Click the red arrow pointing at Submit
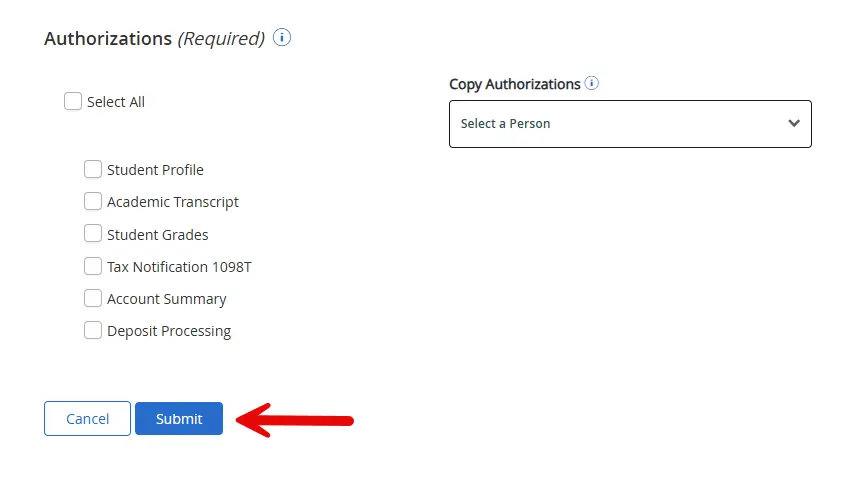The width and height of the screenshot is (867, 481). (x=295, y=420)
